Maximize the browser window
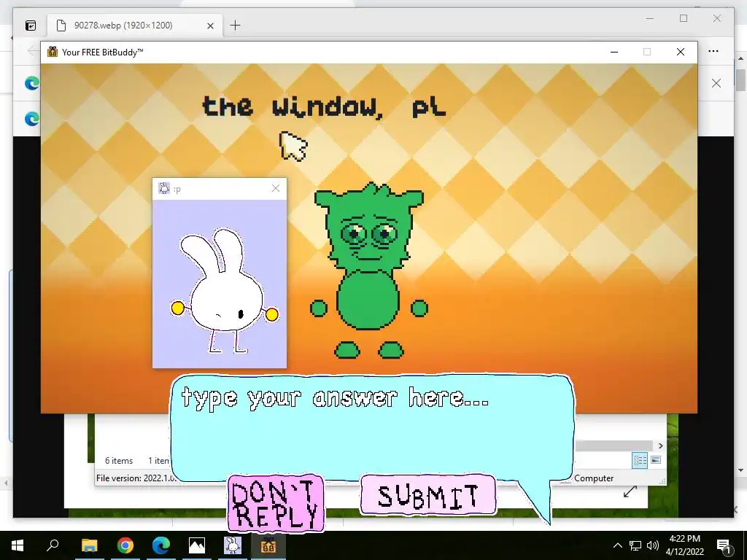Viewport: 747px width, 560px height. click(684, 18)
